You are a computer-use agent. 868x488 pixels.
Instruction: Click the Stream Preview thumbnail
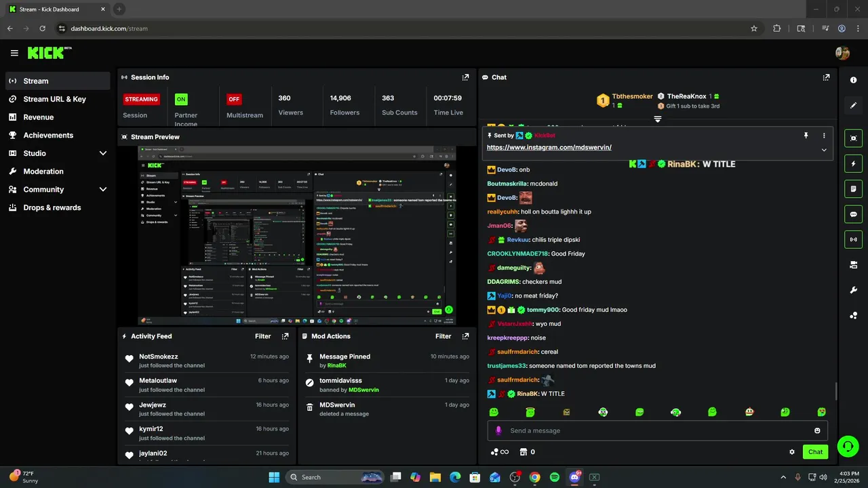tap(296, 236)
